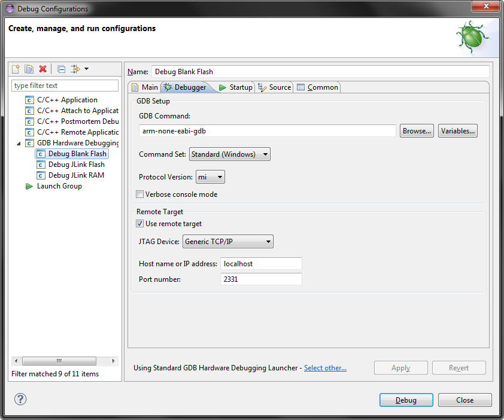Image resolution: width=504 pixels, height=420 pixels.
Task: Enable Verbose console mode
Action: (x=139, y=194)
